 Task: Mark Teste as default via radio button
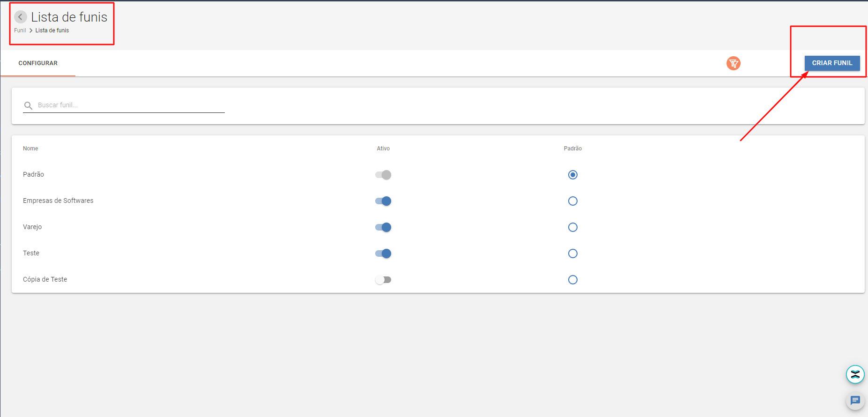click(572, 253)
